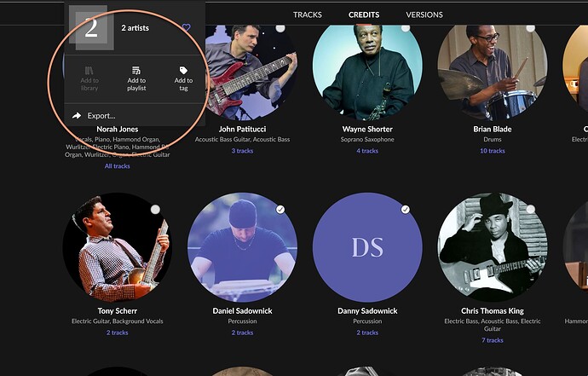
Task: Click "Soprano Saxophone" role text
Action: click(367, 139)
